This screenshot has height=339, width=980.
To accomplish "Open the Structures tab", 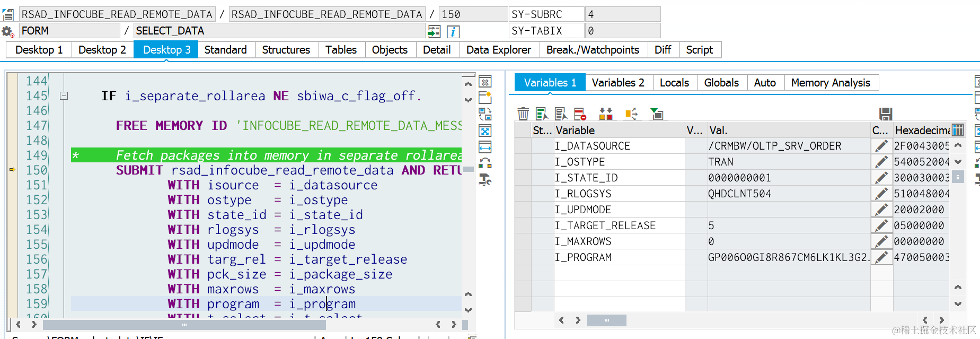I will click(x=286, y=50).
